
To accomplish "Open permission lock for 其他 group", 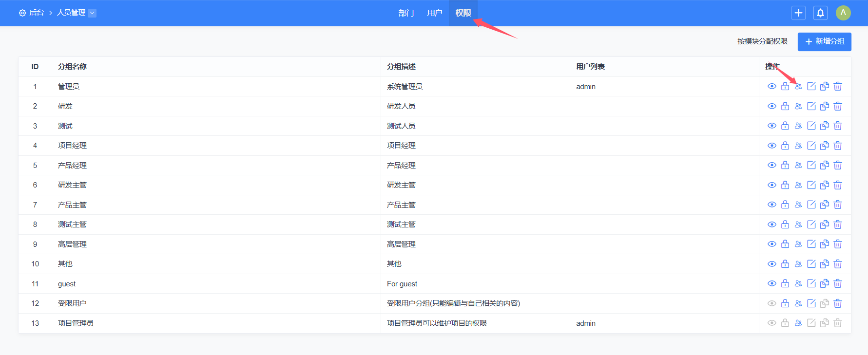I will [x=785, y=264].
